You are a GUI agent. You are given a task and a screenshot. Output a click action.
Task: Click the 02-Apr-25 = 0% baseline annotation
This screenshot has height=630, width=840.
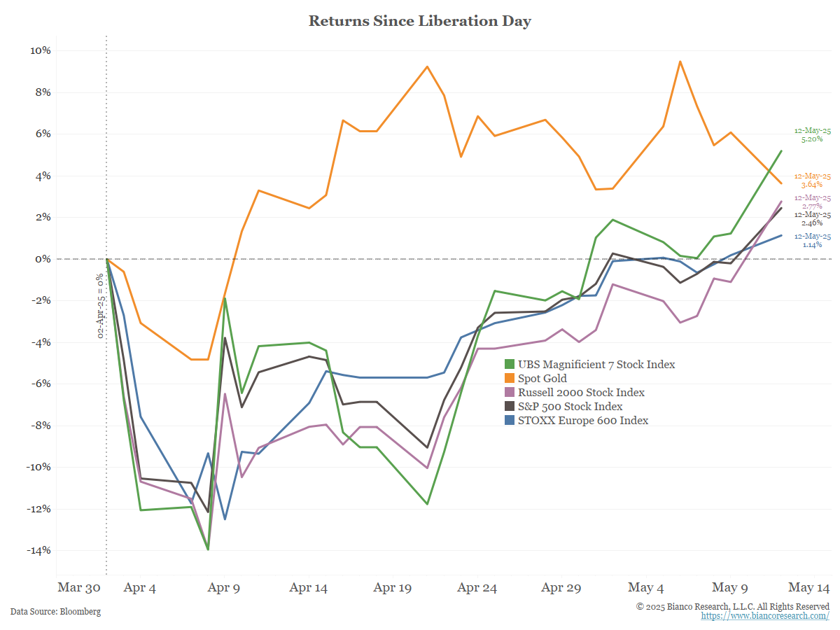point(100,306)
